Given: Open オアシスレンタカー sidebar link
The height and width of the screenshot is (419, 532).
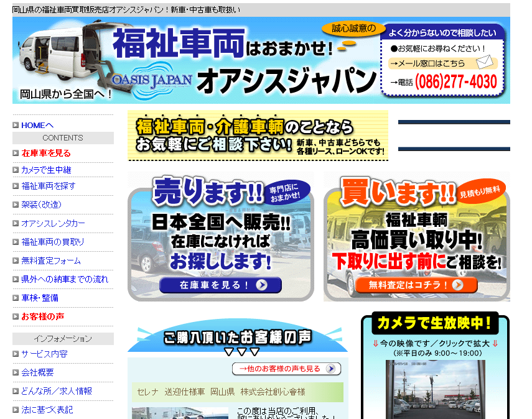Looking at the screenshot, I should [x=53, y=223].
